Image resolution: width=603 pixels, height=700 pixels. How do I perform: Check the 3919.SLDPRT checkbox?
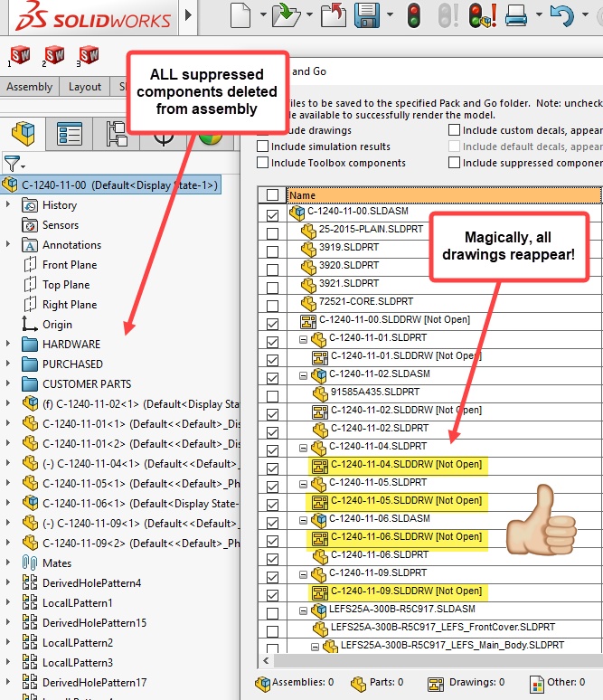click(x=272, y=251)
